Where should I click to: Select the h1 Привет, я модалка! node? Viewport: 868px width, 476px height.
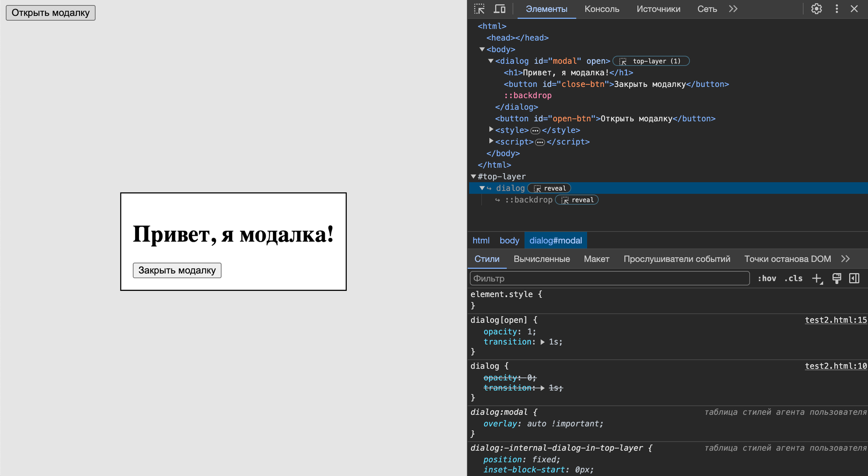(568, 73)
